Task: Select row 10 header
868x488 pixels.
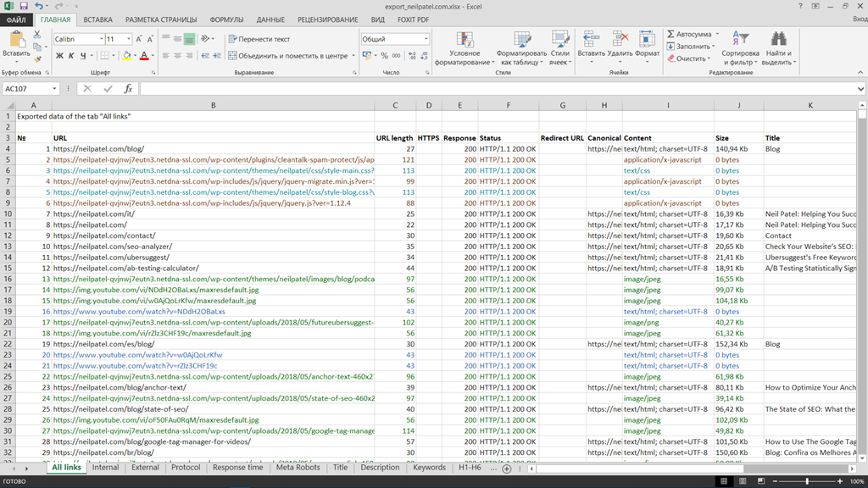Action: coord(8,214)
